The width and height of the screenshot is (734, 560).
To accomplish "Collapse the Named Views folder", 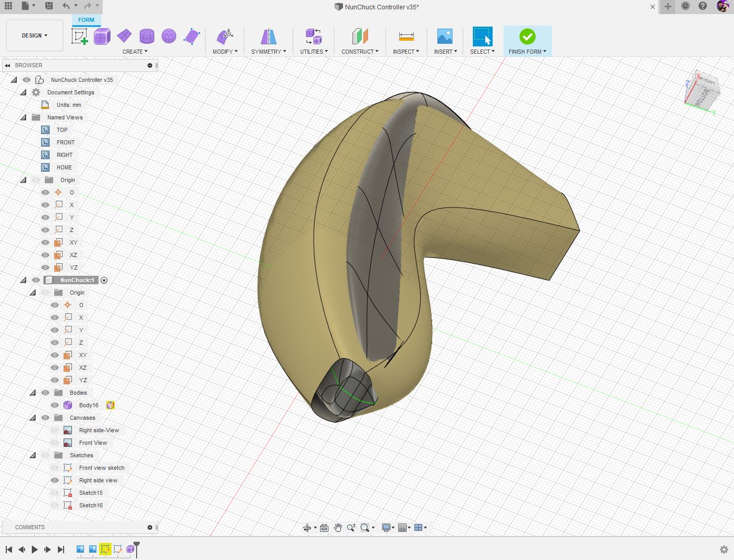I will pyautogui.click(x=23, y=117).
